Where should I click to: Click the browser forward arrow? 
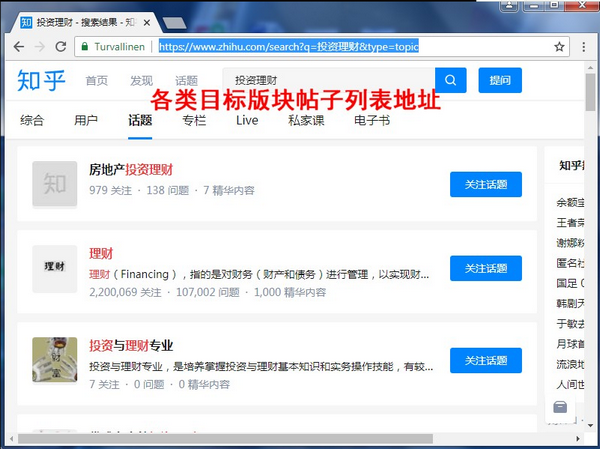40,47
